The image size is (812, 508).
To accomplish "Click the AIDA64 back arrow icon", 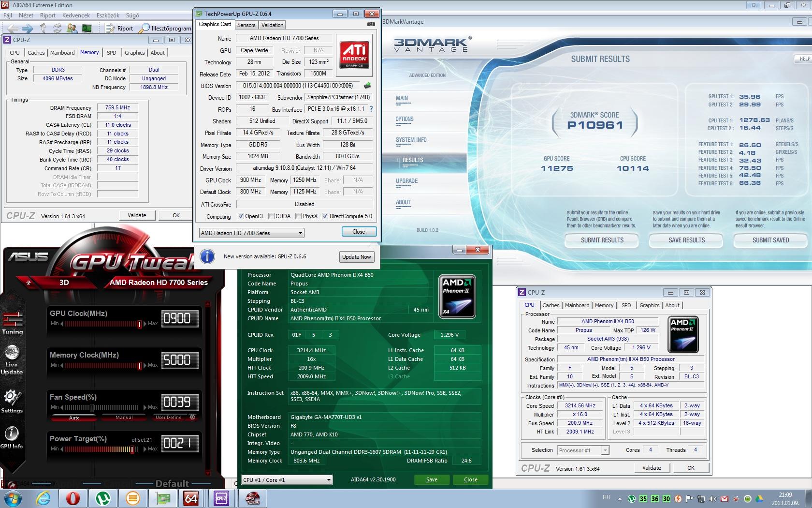I will click(x=13, y=29).
